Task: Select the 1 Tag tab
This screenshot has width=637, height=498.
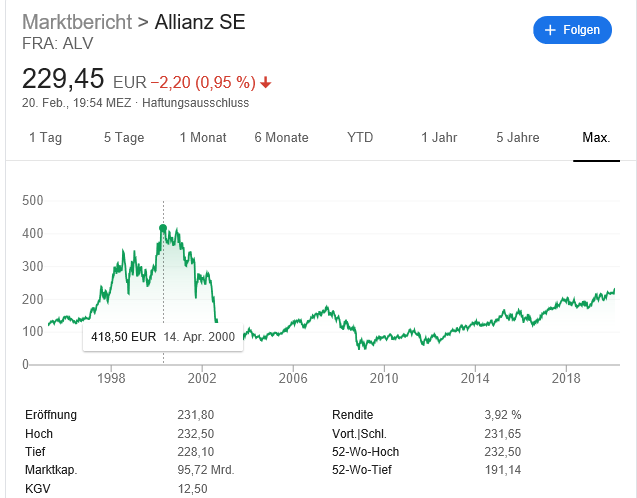Action: pos(45,138)
